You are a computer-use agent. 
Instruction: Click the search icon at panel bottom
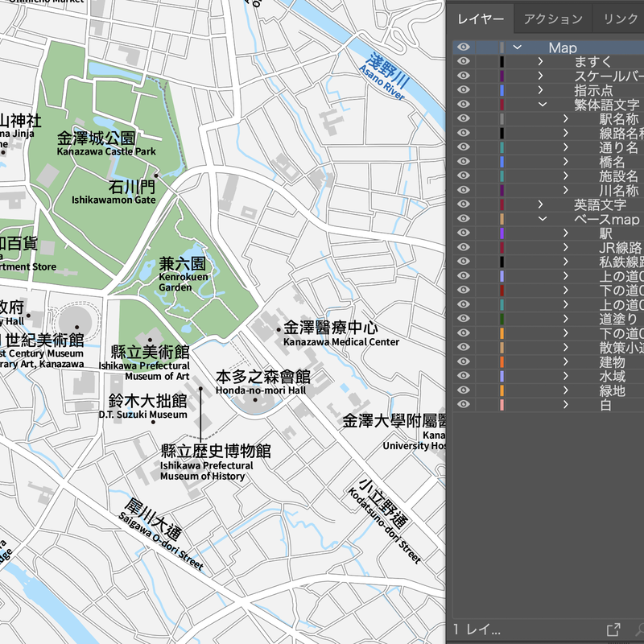(638, 629)
